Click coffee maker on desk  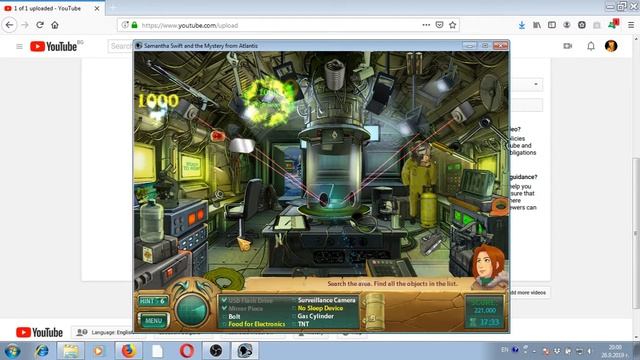[384, 202]
